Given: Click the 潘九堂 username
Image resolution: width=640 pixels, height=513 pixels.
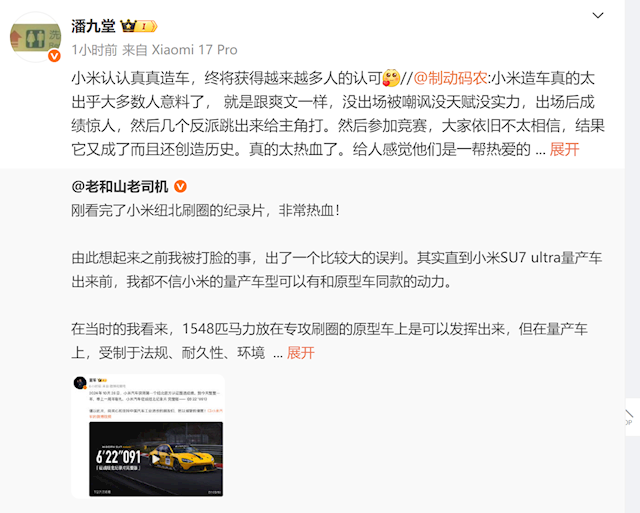Looking at the screenshot, I should click(x=93, y=26).
